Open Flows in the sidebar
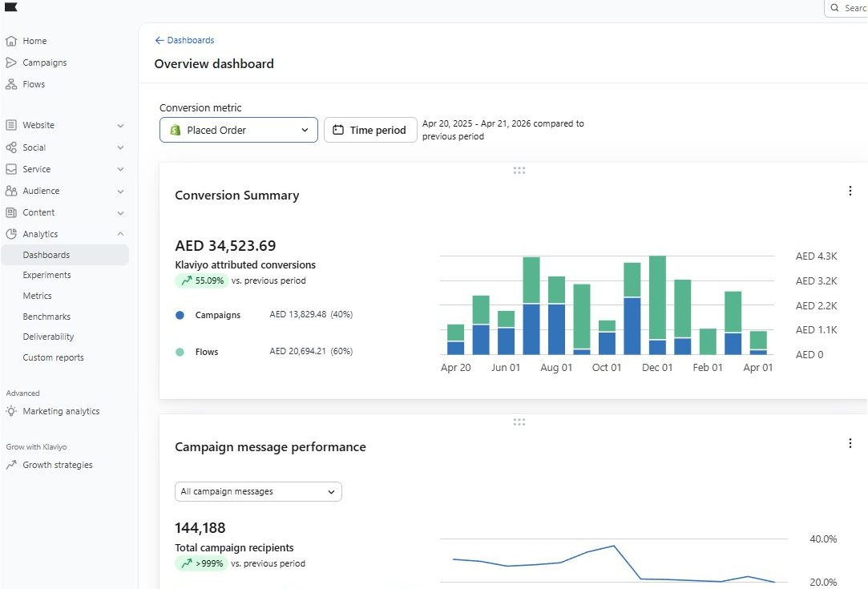This screenshot has height=589, width=868. [33, 84]
